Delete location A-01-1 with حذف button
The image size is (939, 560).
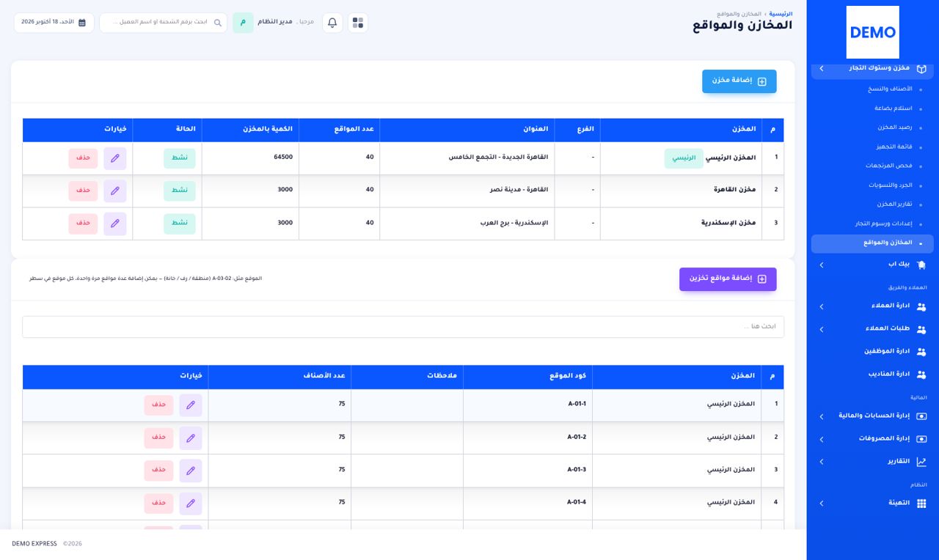(x=158, y=405)
